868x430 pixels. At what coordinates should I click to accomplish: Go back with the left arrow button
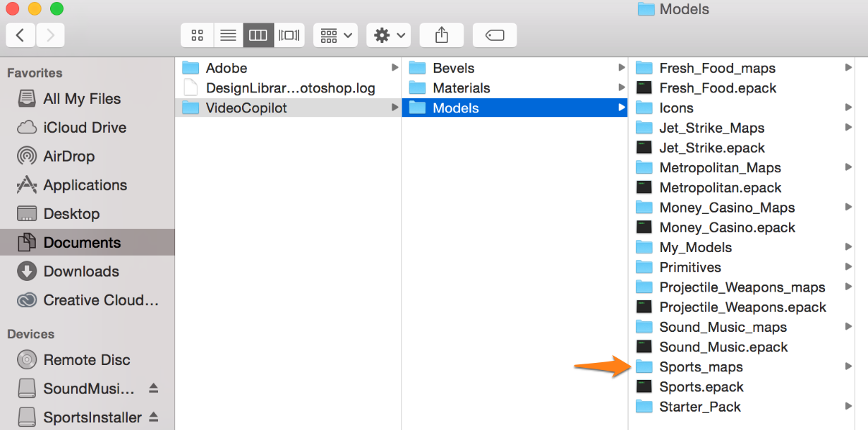coord(20,35)
